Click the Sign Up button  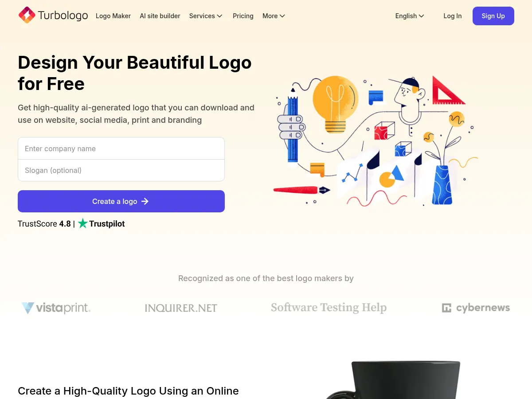coord(493,16)
